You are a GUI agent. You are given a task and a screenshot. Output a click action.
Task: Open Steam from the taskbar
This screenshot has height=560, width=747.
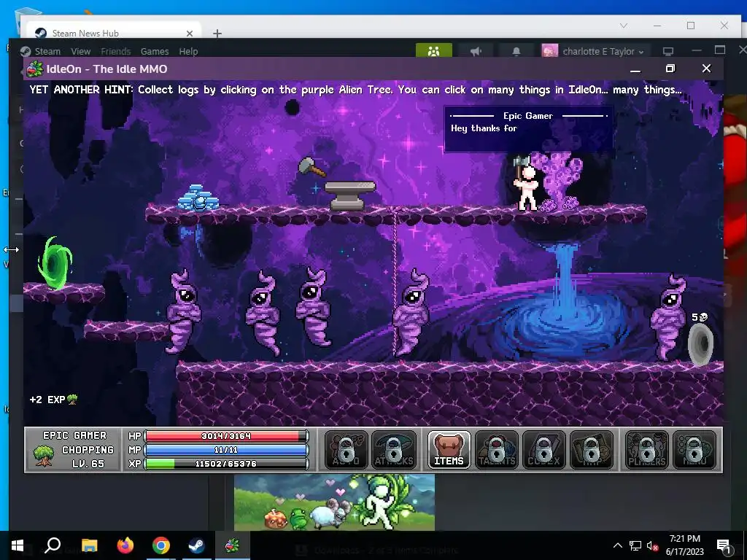click(196, 545)
